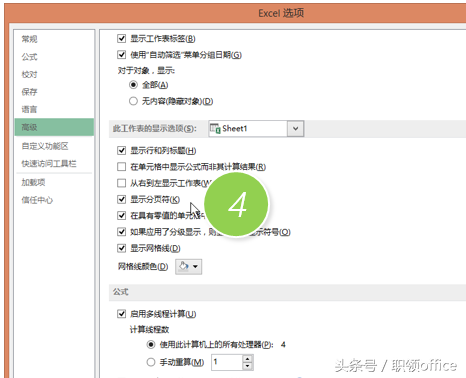This screenshot has width=466, height=378.
Task: Increase thread count with up spinner
Action: 247,359
